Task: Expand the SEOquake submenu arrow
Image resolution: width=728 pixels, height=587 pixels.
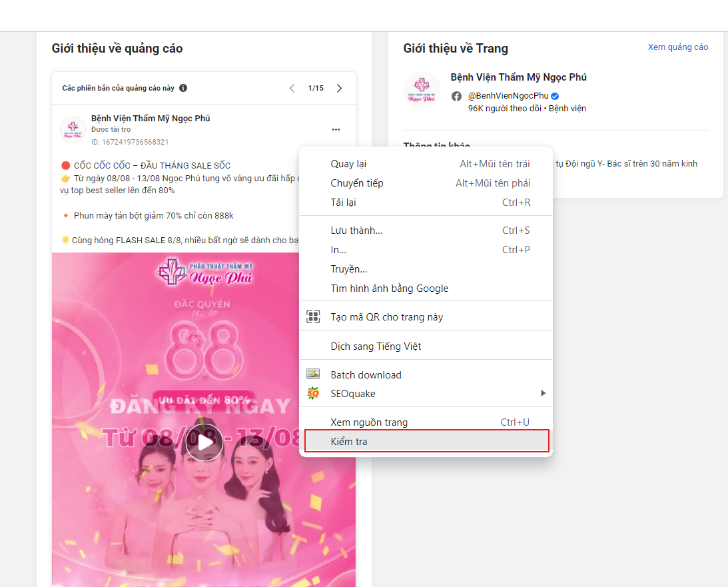Action: (544, 393)
